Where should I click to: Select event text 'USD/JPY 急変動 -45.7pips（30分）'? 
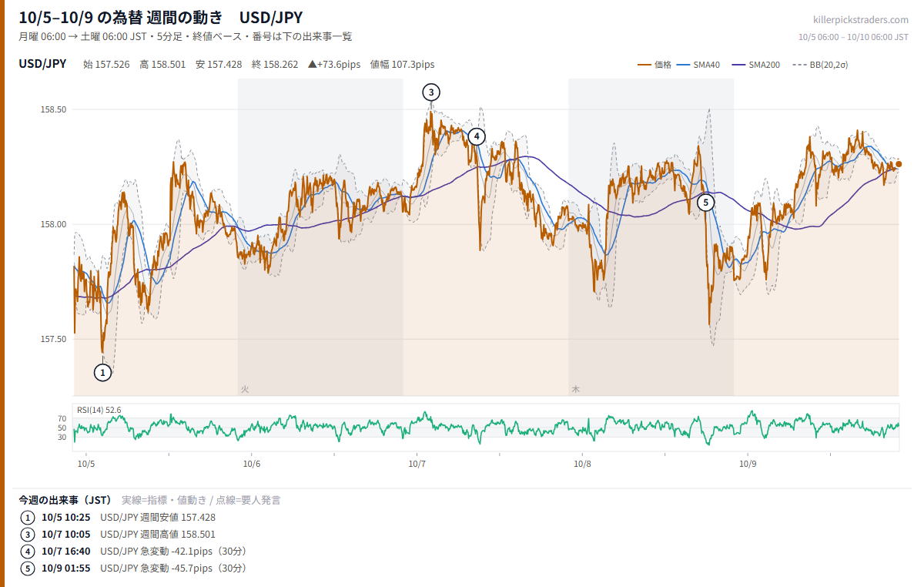tap(173, 569)
